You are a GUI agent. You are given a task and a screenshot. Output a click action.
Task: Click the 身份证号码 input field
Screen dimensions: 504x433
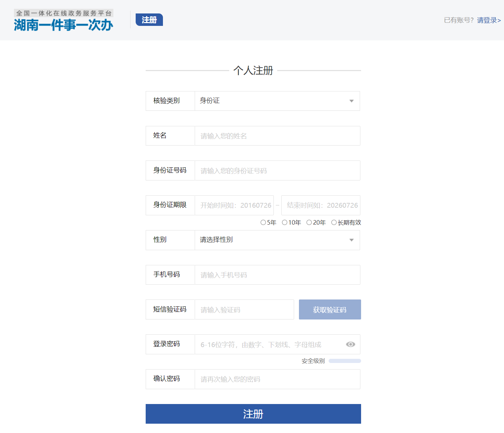pyautogui.click(x=277, y=171)
